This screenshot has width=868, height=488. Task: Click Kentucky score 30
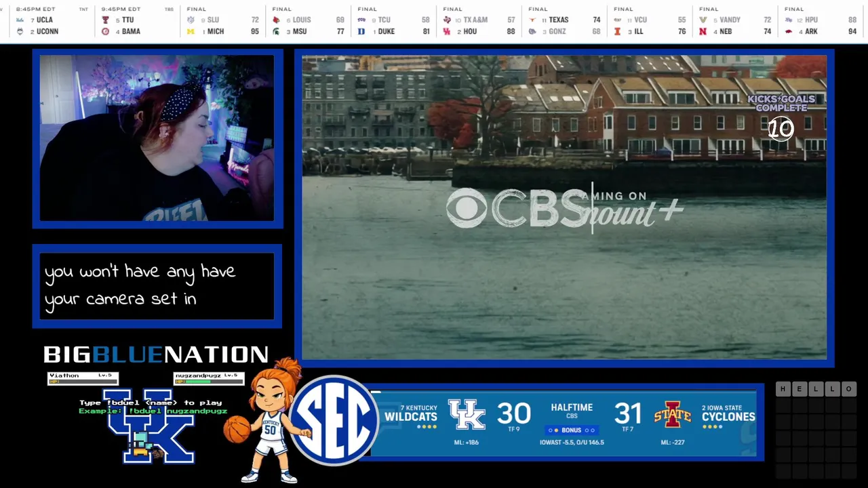(x=513, y=413)
